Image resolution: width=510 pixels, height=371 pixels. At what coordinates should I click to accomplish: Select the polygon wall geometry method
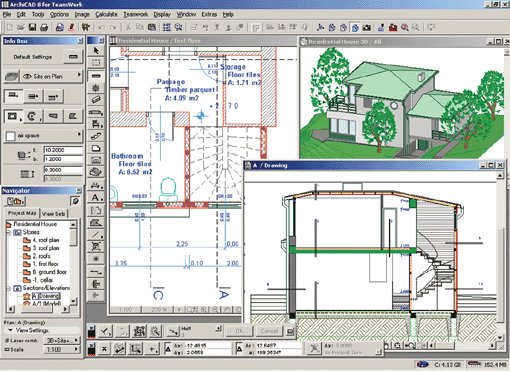73,116
